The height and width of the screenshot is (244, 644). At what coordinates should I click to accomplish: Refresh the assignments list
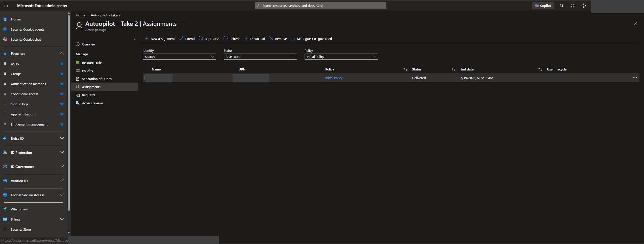tap(232, 39)
